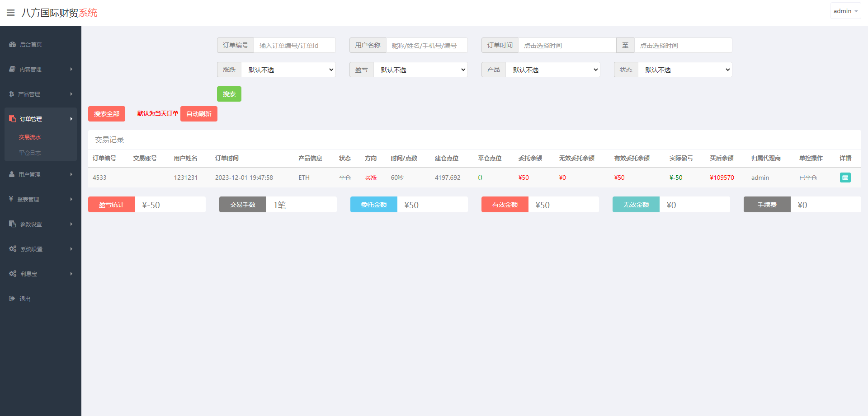Open the 状态 dropdown selector

tap(685, 70)
